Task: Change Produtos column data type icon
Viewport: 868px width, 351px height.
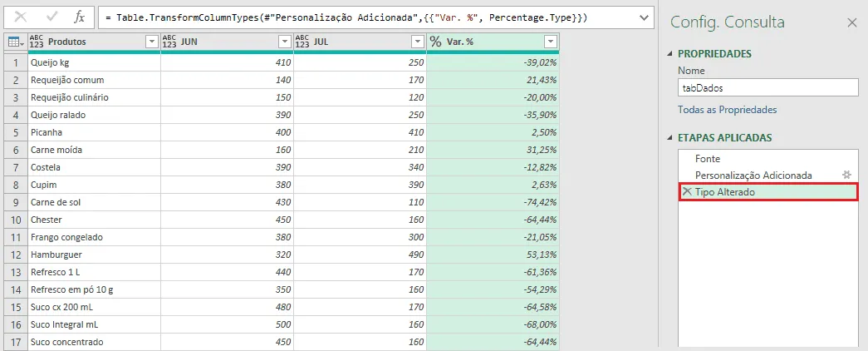Action: pyautogui.click(x=37, y=42)
